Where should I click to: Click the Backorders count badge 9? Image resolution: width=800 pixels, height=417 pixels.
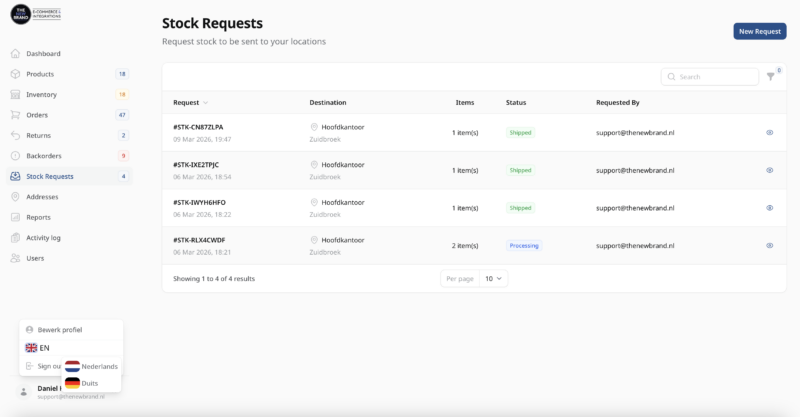[x=123, y=156]
